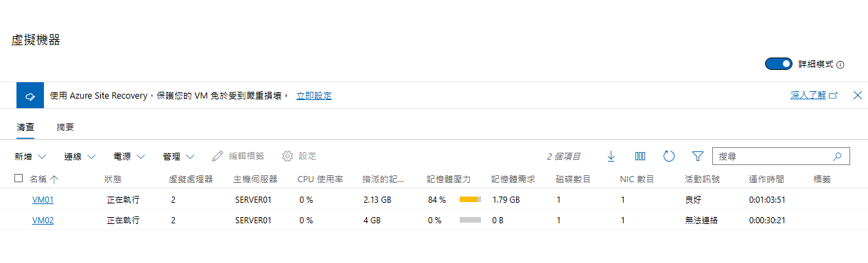Click the refresh circular arrow icon
868x263 pixels.
pos(669,156)
